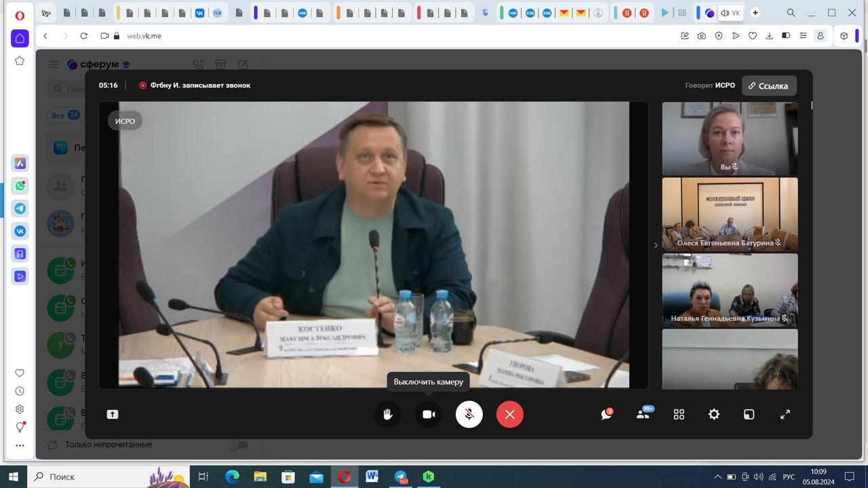This screenshot has width=868, height=488.
Task: Open history clock in Opera sidebar
Action: tap(20, 391)
